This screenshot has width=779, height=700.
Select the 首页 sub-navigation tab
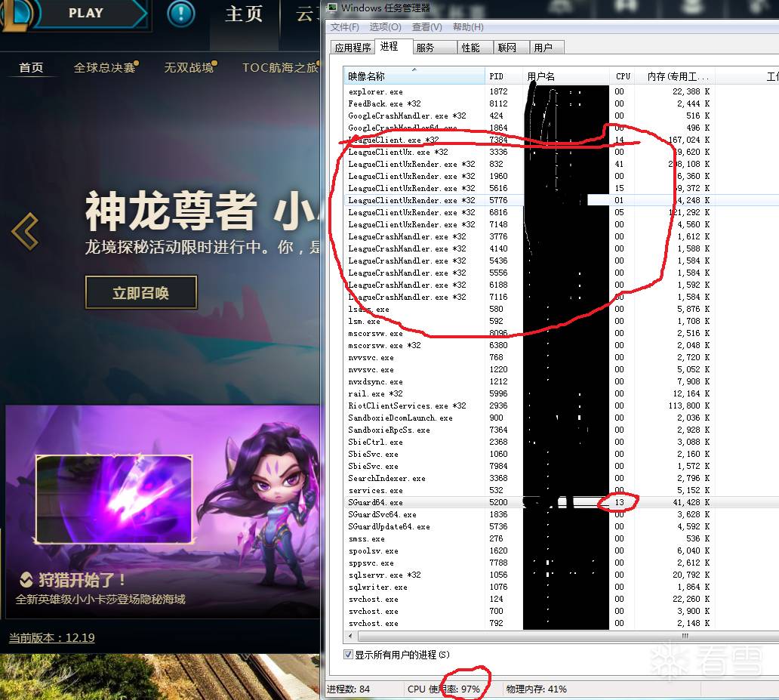tap(31, 68)
